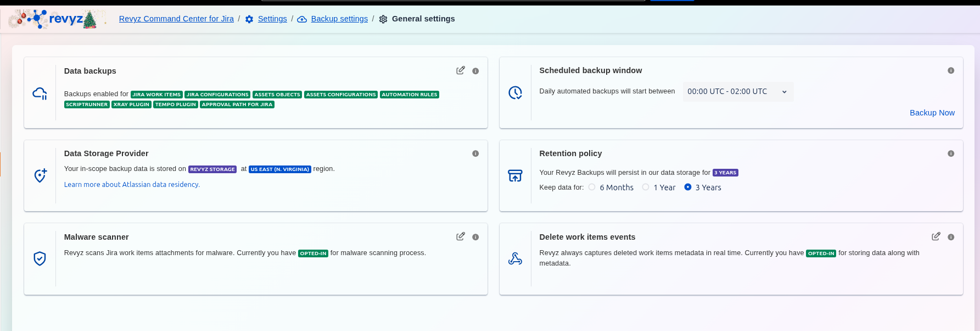Open Learn more about Atlassian data residency

pyautogui.click(x=132, y=185)
